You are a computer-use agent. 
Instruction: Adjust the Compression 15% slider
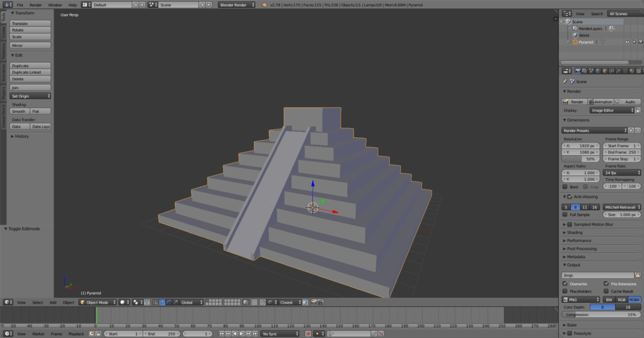(x=601, y=315)
